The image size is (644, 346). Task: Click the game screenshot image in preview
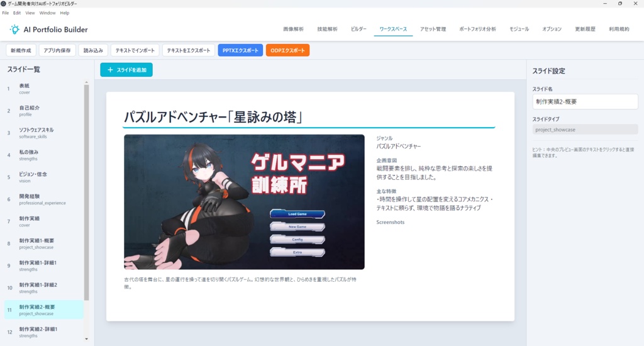pyautogui.click(x=244, y=202)
